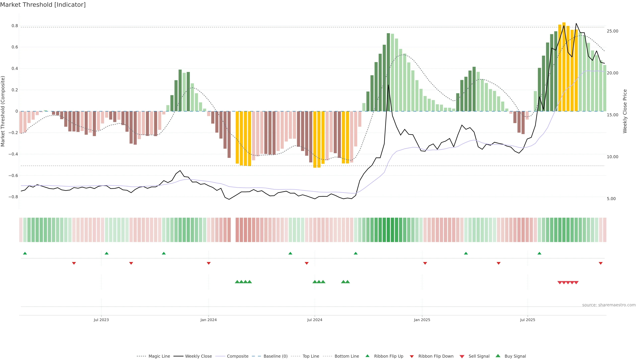
Task: Click the red flip-down triangle just after Jan 2025
Action: [425, 263]
